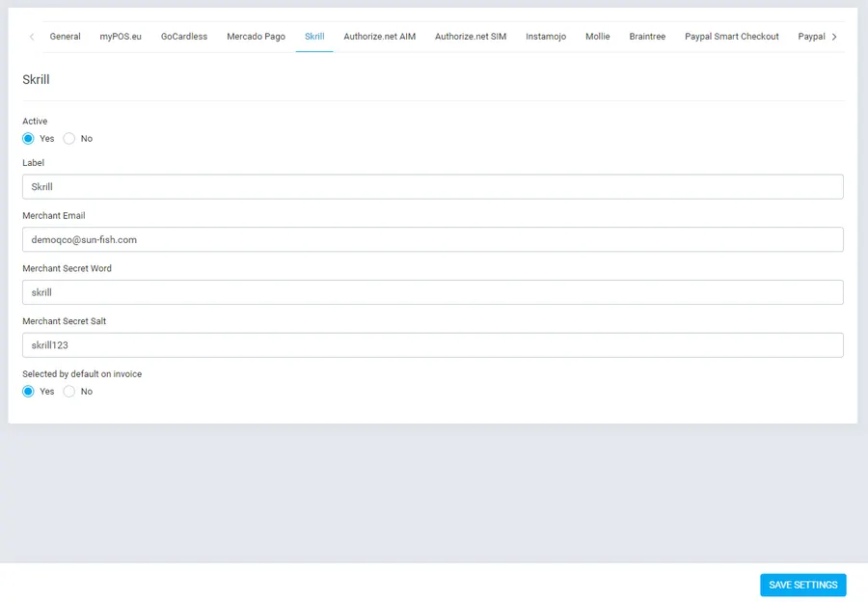Open the General tab
Viewport: 868px width, 602px height.
tap(65, 37)
